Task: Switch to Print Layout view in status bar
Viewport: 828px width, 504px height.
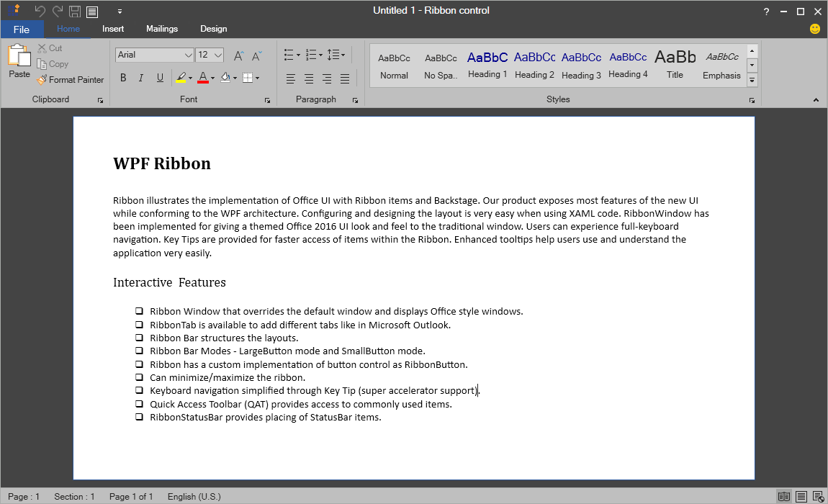Action: (801, 496)
